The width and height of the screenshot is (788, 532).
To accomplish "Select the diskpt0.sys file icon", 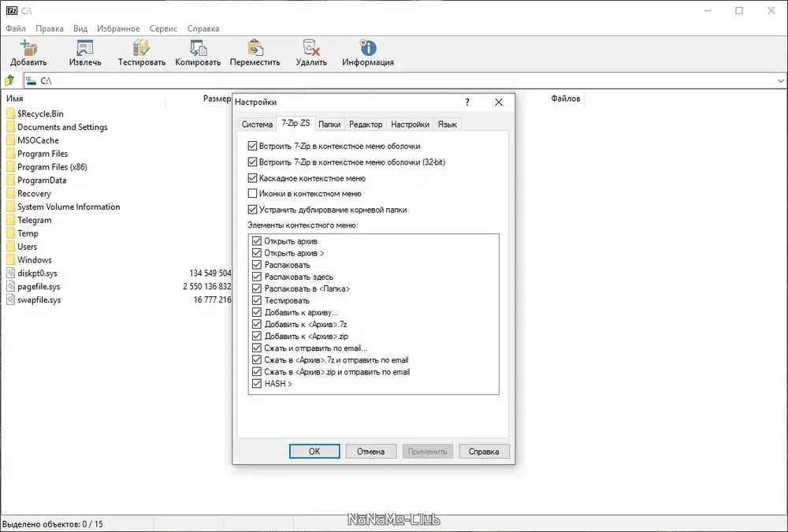I will pyautogui.click(x=10, y=273).
